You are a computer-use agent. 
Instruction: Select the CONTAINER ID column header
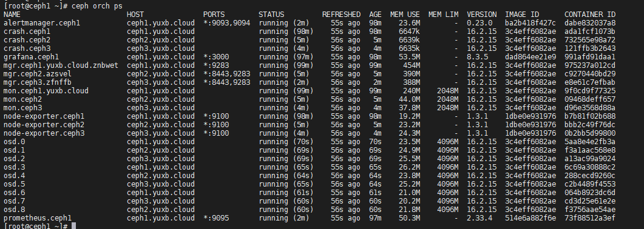tap(590, 15)
